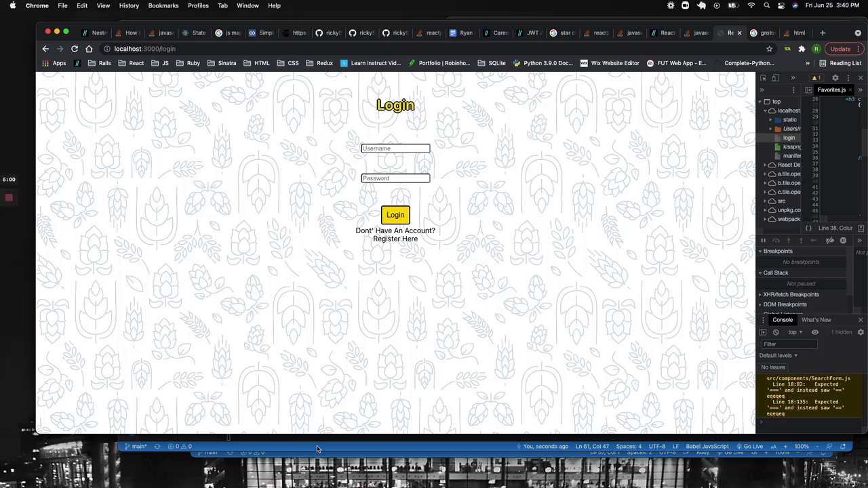Switch to the What's New drawer tab

coord(816,320)
